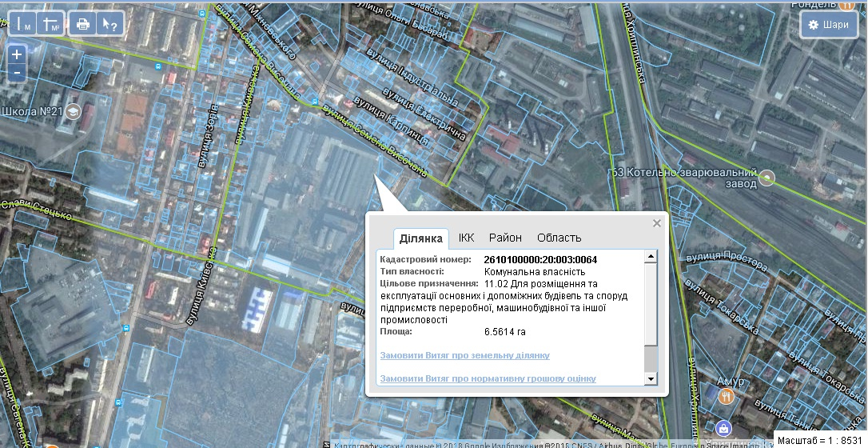Zoom out with the minus button
The width and height of the screenshot is (868, 448).
(x=17, y=73)
